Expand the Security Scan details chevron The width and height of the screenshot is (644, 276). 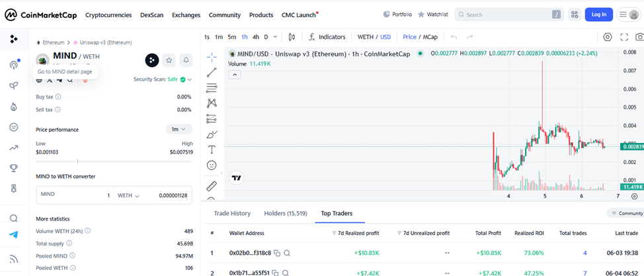tap(189, 79)
